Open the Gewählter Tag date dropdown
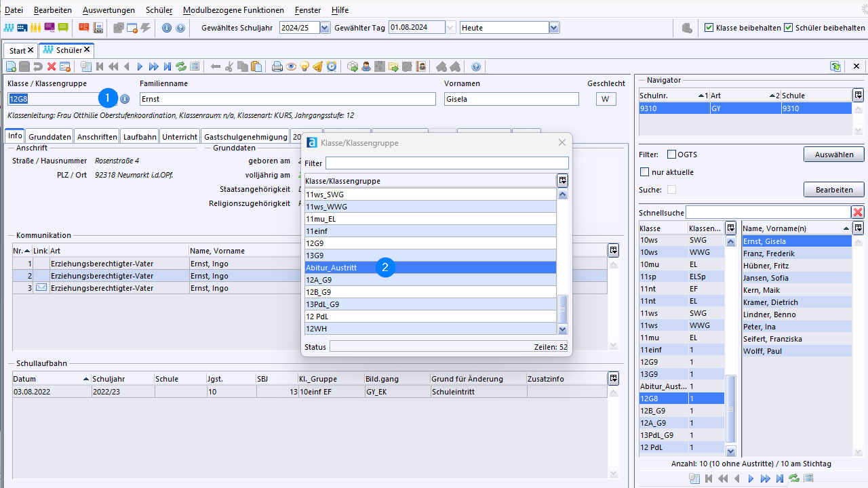The width and height of the screenshot is (868, 488). tap(450, 28)
